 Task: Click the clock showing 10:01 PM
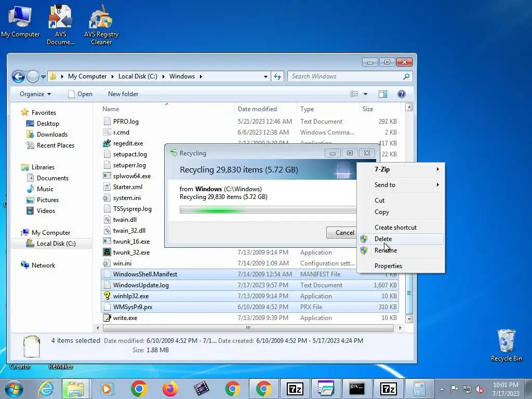pos(506,385)
